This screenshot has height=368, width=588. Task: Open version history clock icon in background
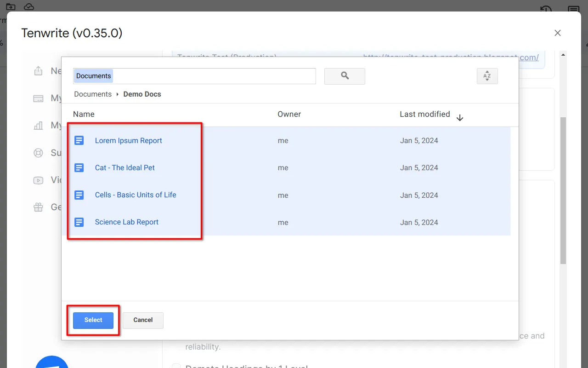pyautogui.click(x=546, y=9)
